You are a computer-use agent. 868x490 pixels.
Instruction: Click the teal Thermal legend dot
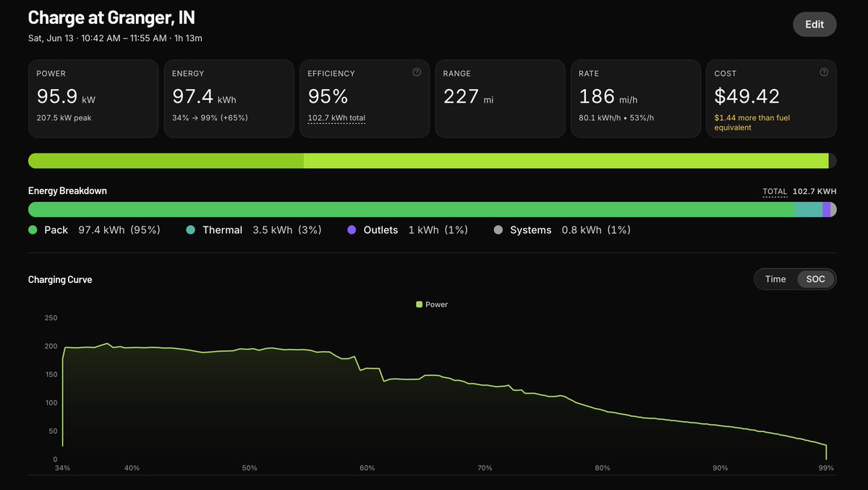190,230
